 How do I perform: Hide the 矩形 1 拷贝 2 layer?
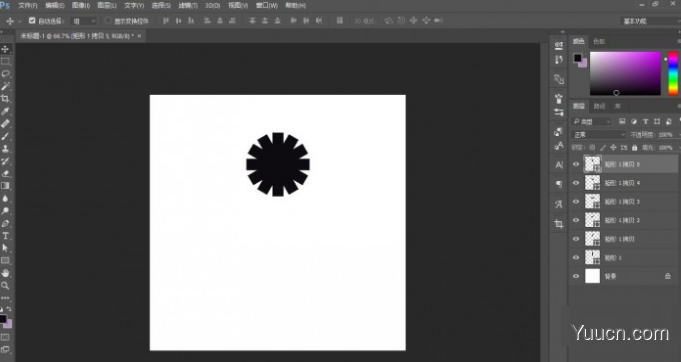[576, 220]
